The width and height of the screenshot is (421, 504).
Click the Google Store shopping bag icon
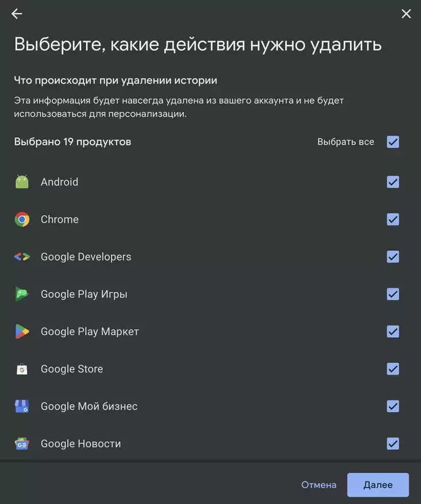tap(22, 369)
